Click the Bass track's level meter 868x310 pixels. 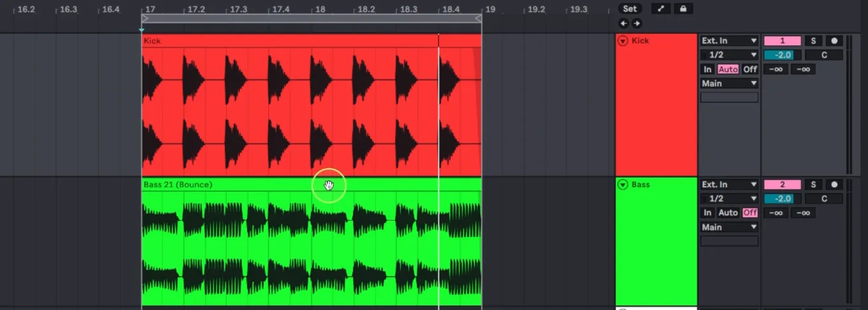pos(849,243)
